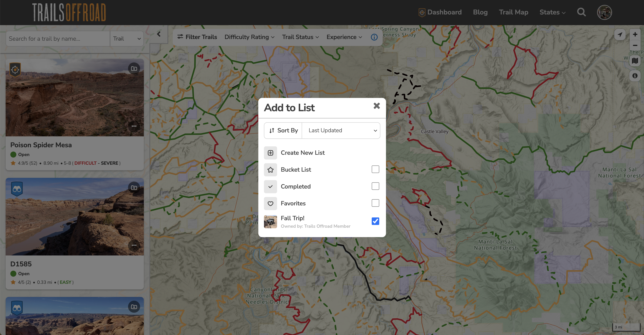
Task: Open Poison Spider Mesa more options
Action: point(134,126)
